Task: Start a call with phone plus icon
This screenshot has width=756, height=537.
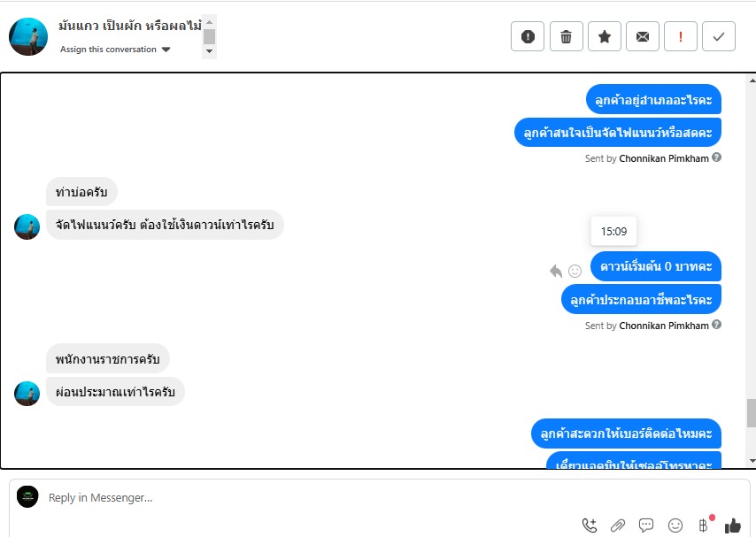Action: (x=590, y=525)
